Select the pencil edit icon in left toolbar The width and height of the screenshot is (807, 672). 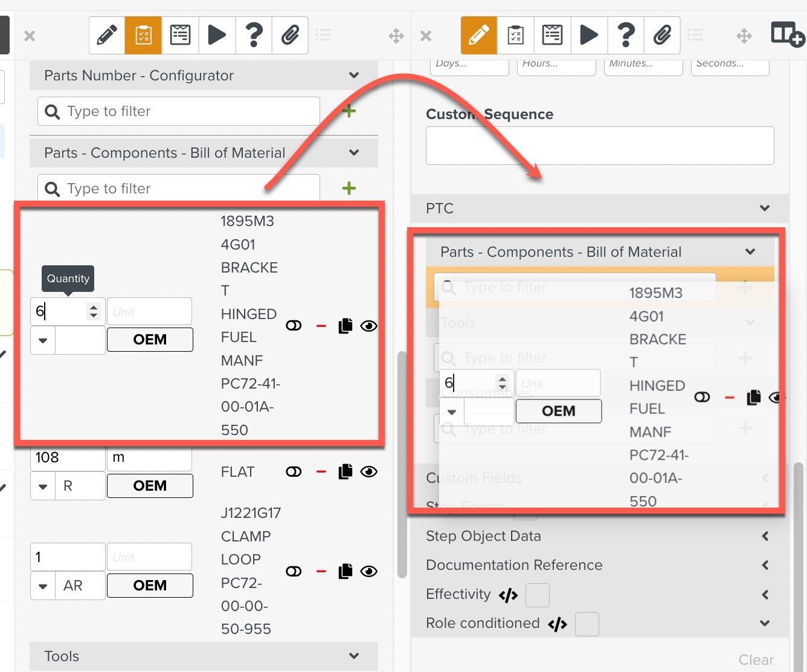pos(107,35)
